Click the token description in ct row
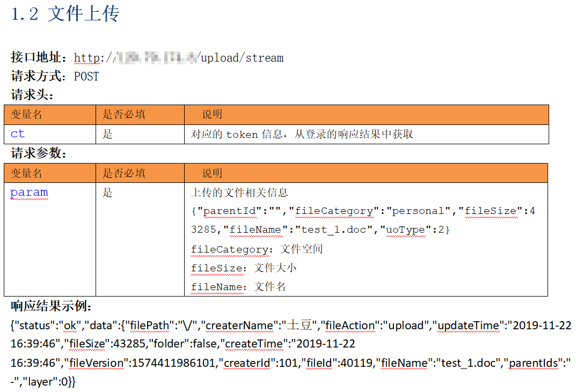The width and height of the screenshot is (576, 392). pyautogui.click(x=302, y=134)
